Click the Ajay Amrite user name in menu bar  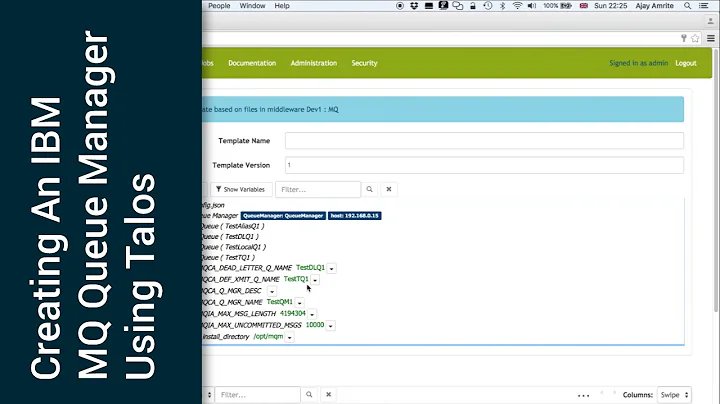(654, 6)
